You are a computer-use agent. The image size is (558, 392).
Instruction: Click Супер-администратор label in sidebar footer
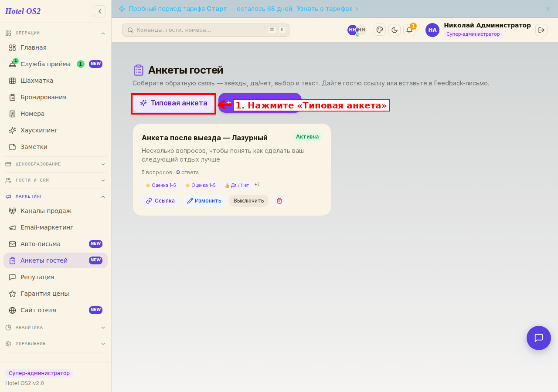pos(39,373)
